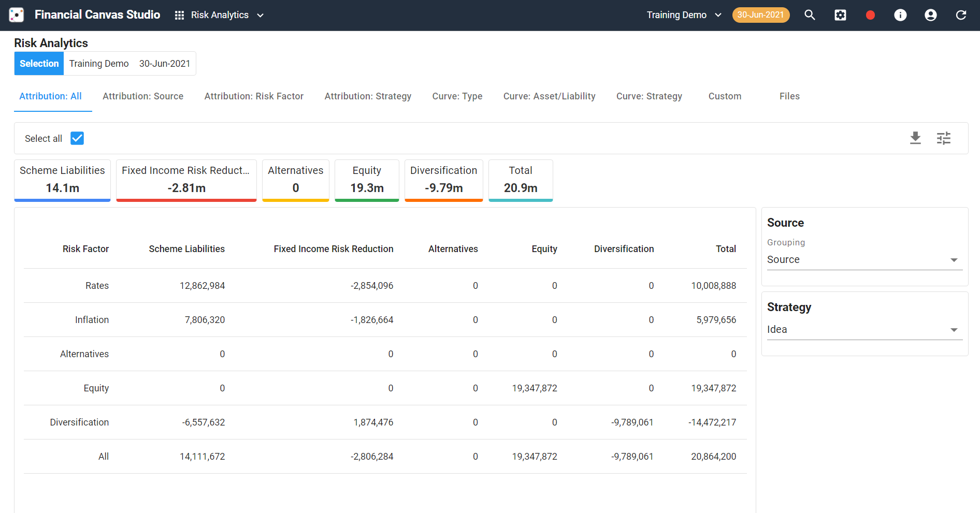Click the Risk Factor column header
980x513 pixels.
[x=85, y=249]
